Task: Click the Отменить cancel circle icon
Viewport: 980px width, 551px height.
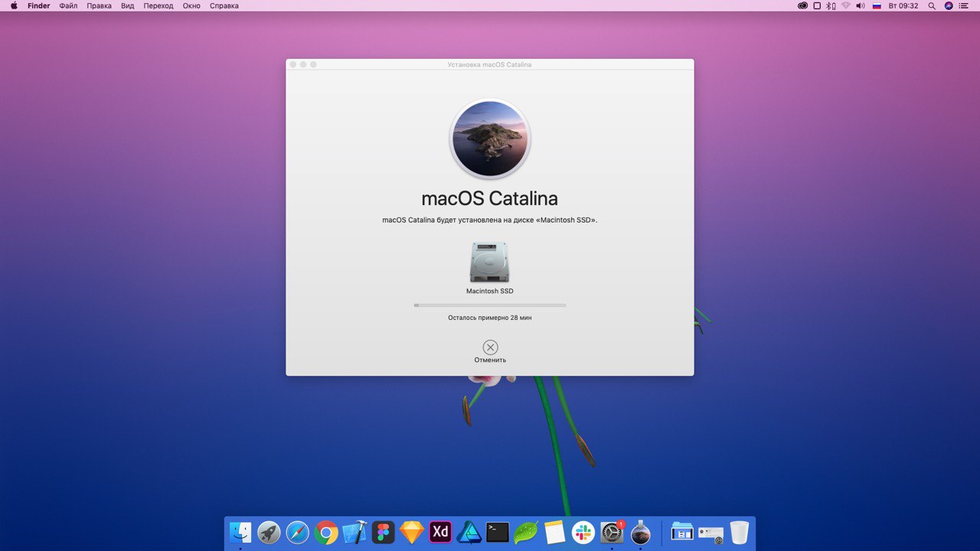Action: pos(490,347)
